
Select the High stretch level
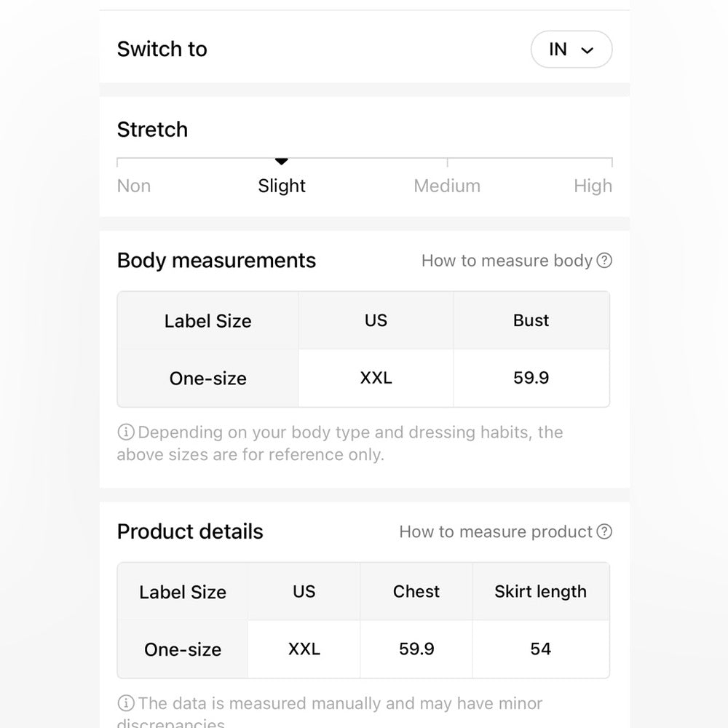pyautogui.click(x=593, y=186)
